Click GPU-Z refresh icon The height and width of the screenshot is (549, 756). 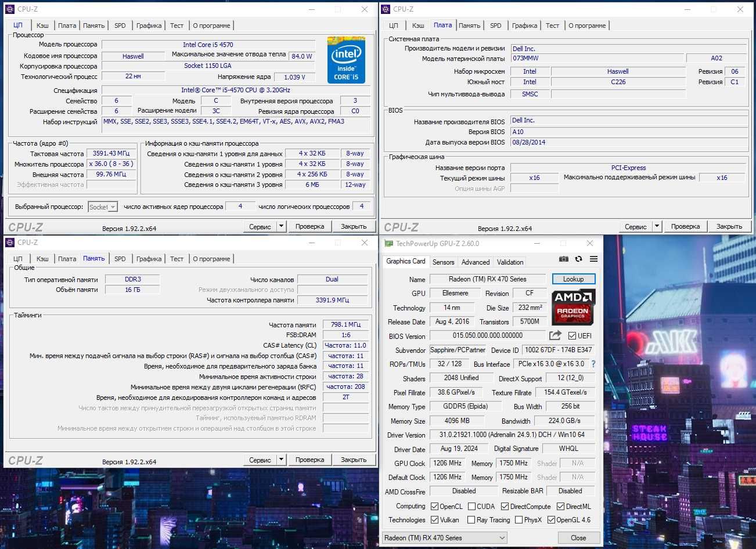[x=578, y=259]
